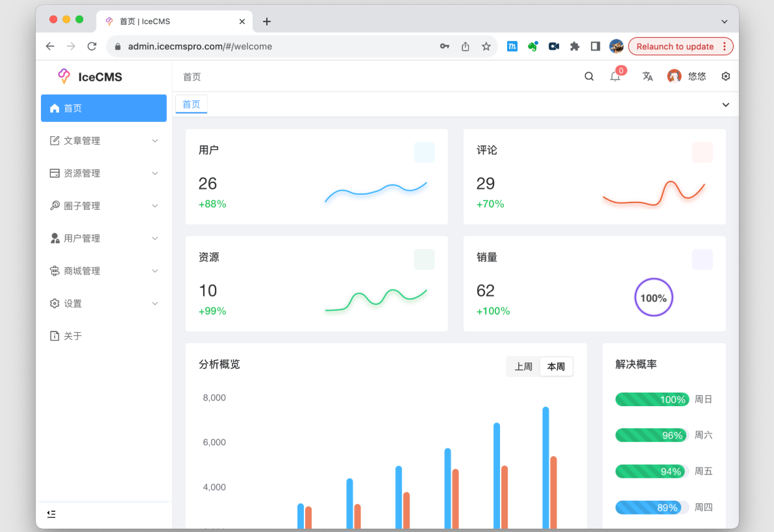Select the 首页 home icon in sidebar

(55, 108)
